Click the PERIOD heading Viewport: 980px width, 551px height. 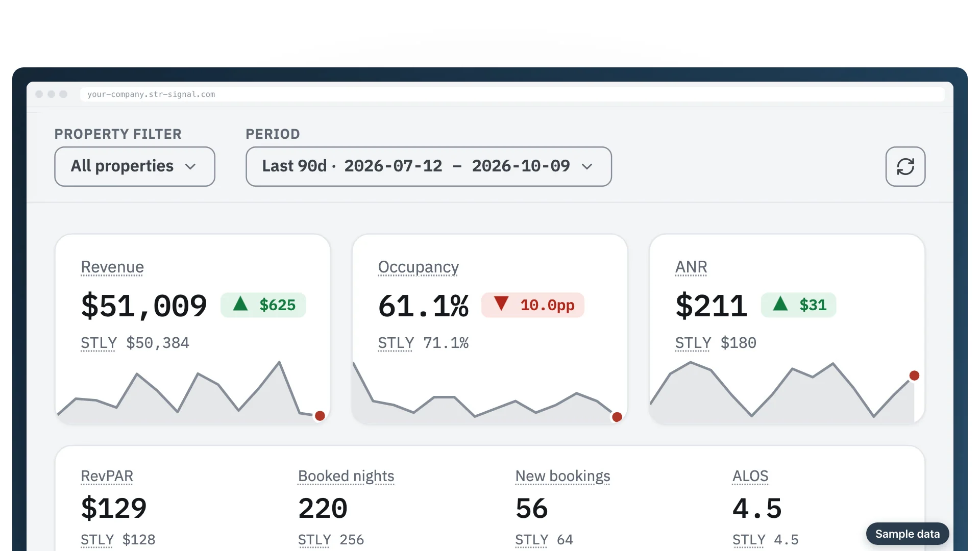(x=273, y=134)
